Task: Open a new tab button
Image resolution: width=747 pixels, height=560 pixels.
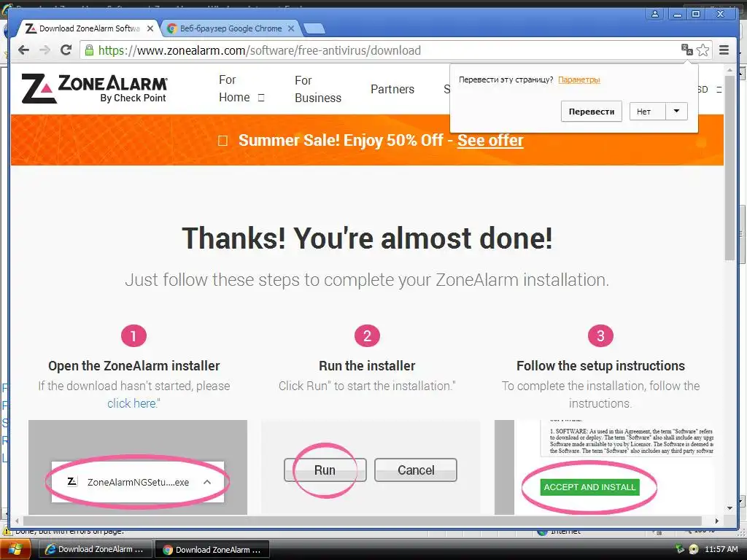Action: [314, 28]
